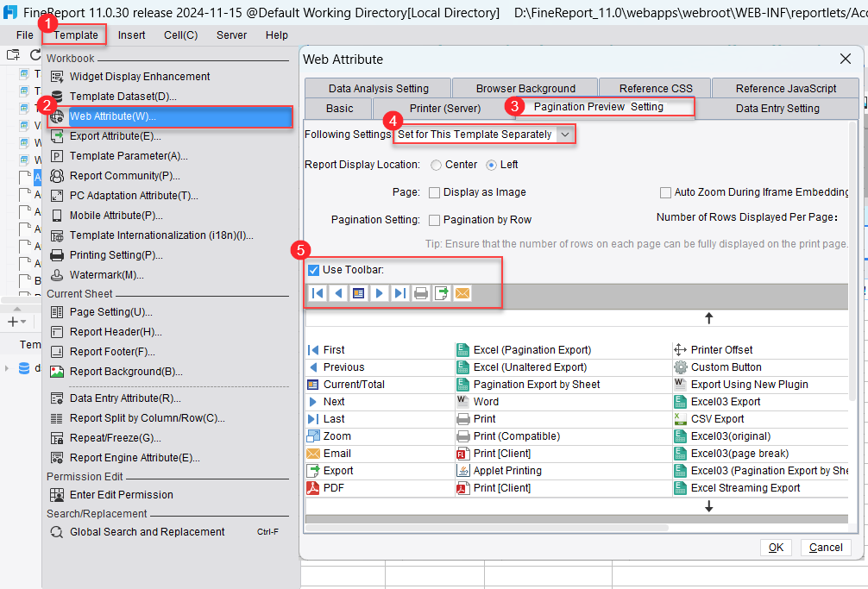This screenshot has width=868, height=589.
Task: Add the Excel03 Export button
Action: 717,402
